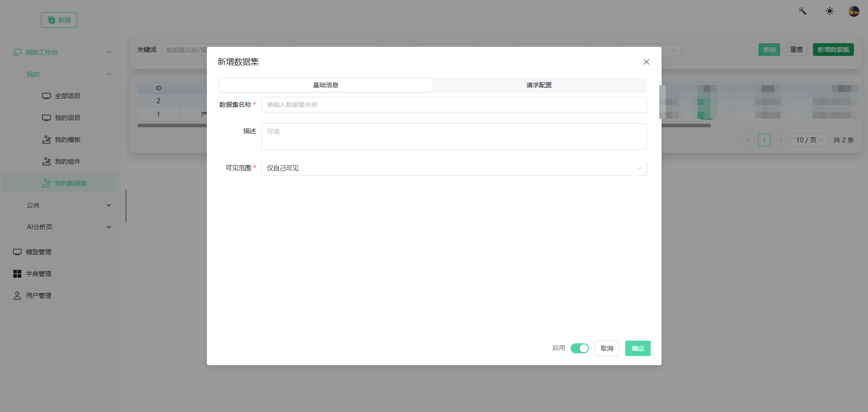Open the 可见范围 dropdown
Image resolution: width=868 pixels, height=412 pixels.
454,168
